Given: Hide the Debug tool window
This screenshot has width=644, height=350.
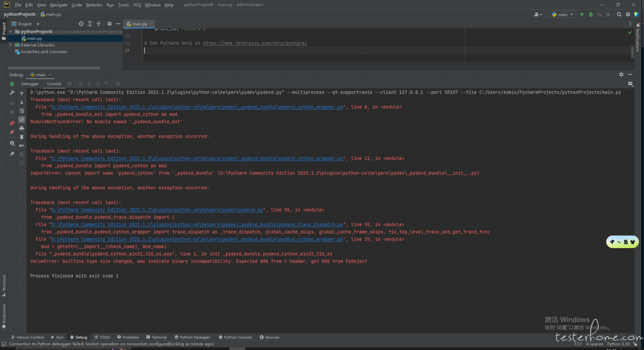Looking at the screenshot, I should tap(630, 74).
